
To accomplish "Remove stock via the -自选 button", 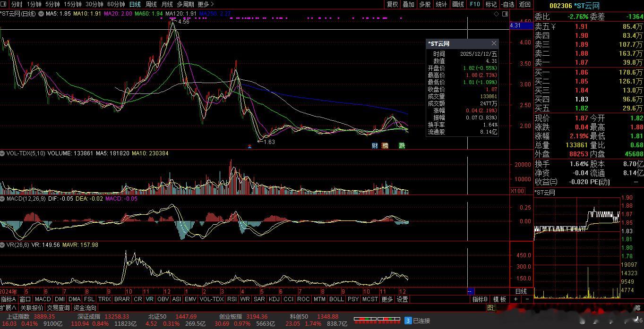I will point(507,4).
